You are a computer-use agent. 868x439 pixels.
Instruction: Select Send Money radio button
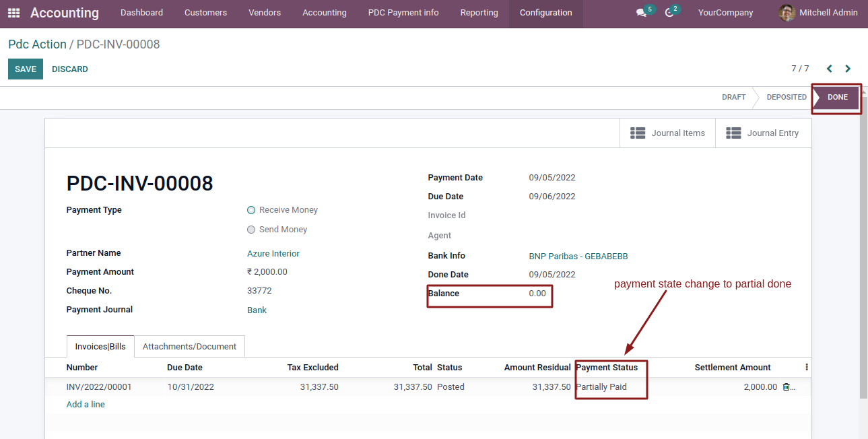coord(251,230)
